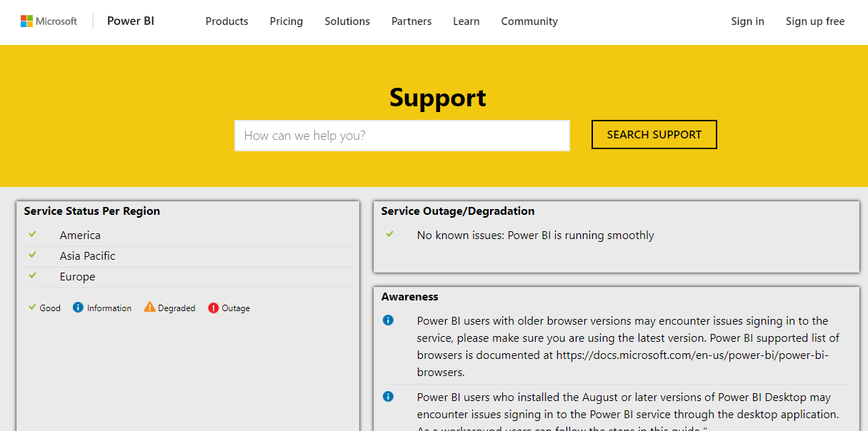The width and height of the screenshot is (868, 431).
Task: Click the check icon beside No known issues
Action: (389, 234)
